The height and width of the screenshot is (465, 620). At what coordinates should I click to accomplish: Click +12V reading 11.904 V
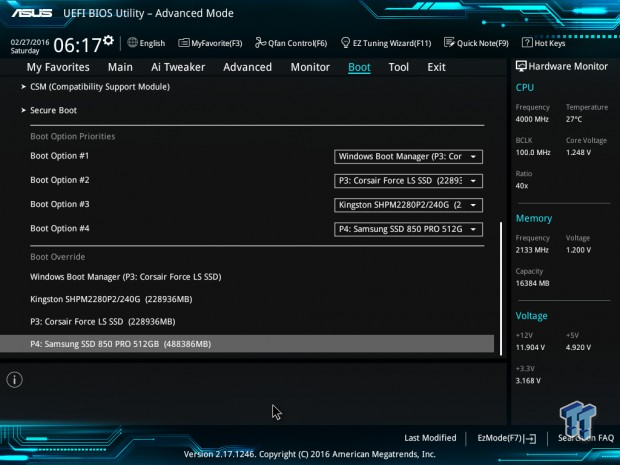(x=530, y=348)
